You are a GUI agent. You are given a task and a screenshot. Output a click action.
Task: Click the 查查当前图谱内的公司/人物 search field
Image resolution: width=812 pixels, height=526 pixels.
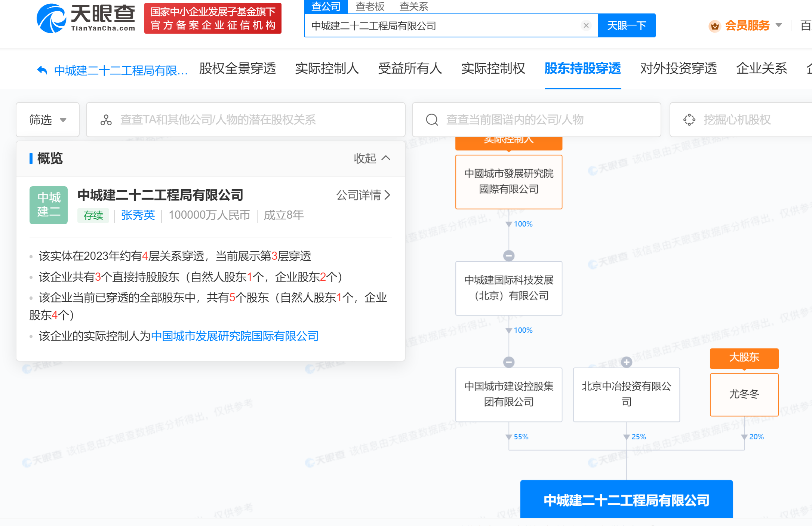point(536,120)
